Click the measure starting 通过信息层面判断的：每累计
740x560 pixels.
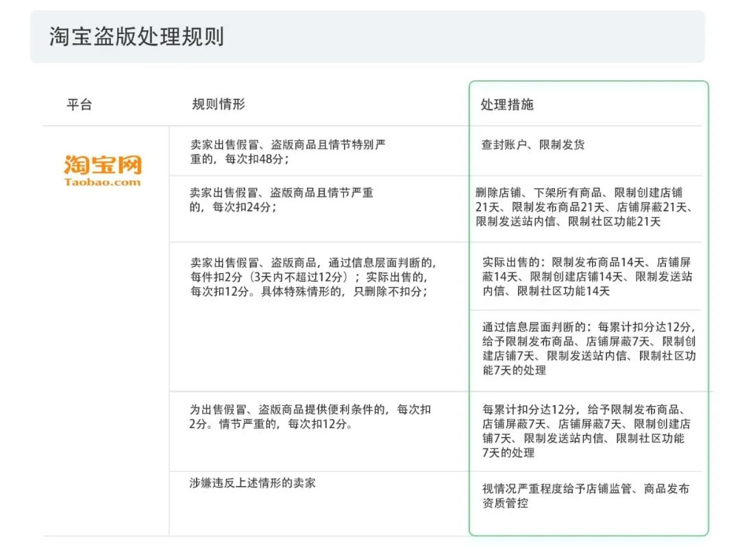click(589, 348)
